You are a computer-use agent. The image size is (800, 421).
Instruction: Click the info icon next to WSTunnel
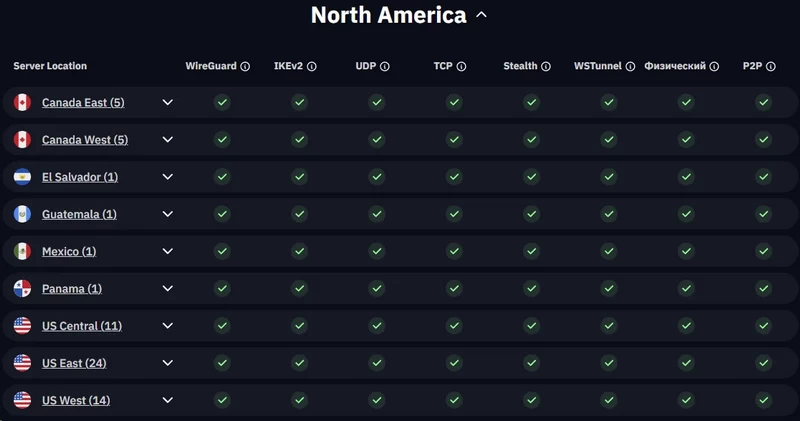(630, 66)
